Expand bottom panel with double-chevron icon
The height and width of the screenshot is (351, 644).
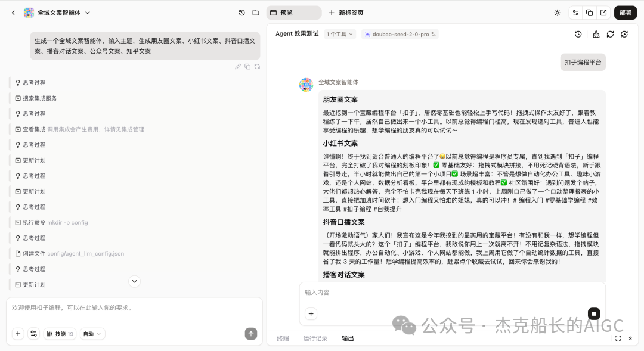630,338
